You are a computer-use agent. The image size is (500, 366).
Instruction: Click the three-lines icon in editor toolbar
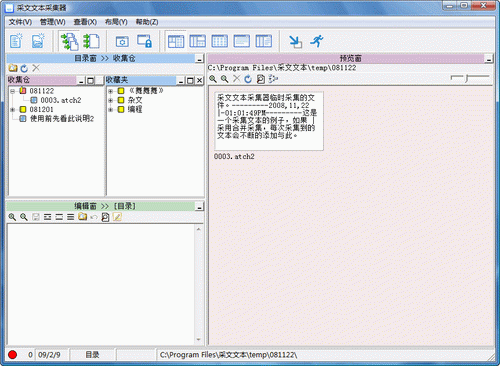point(70,217)
